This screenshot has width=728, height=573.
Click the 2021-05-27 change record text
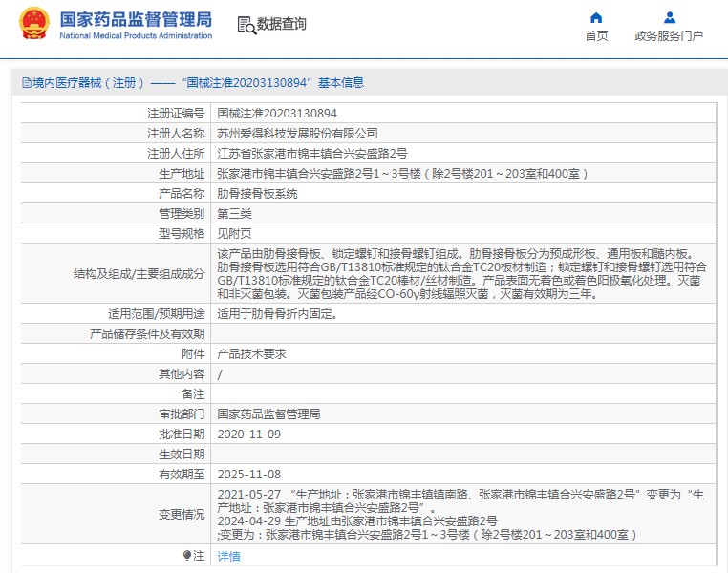460,501
